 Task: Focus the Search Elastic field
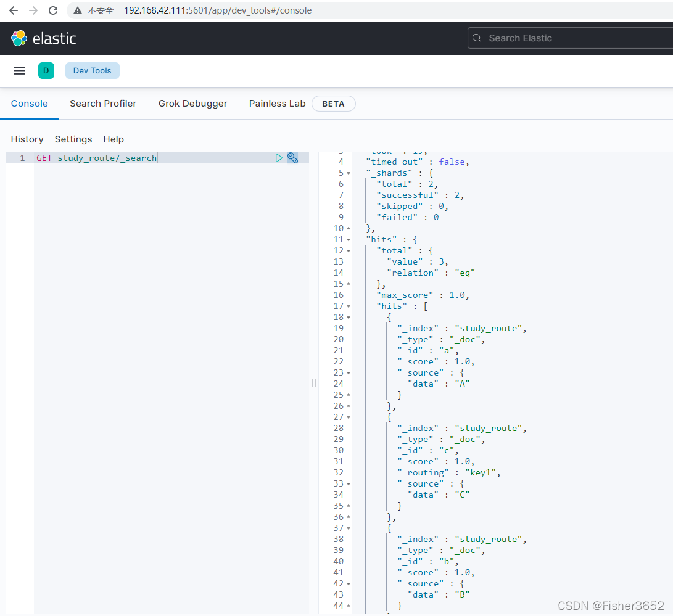[571, 38]
